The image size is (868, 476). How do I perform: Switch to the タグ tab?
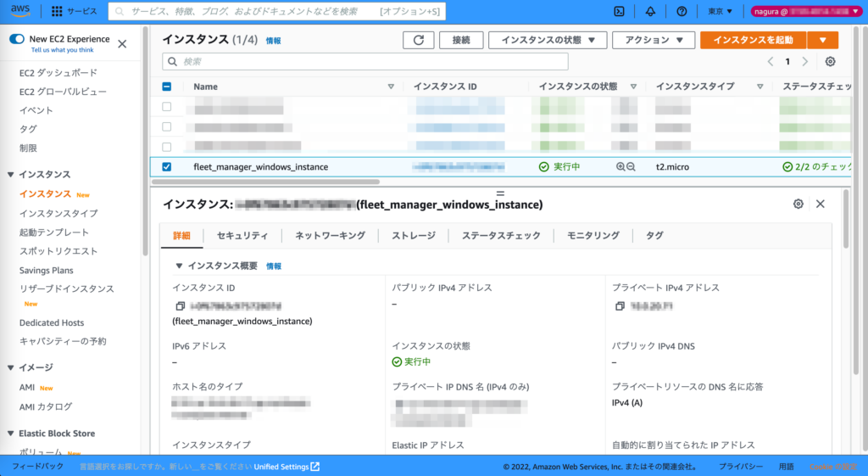654,236
